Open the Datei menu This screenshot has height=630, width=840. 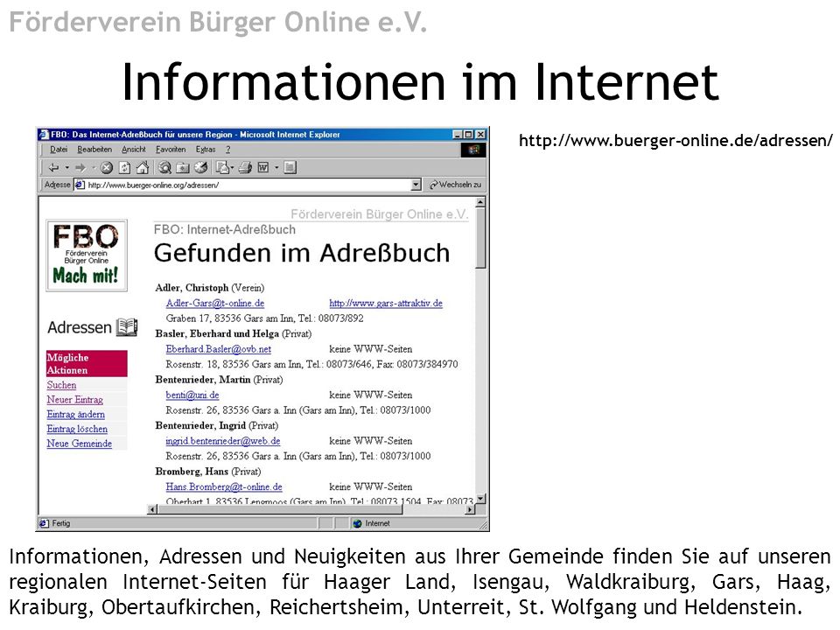coord(59,150)
